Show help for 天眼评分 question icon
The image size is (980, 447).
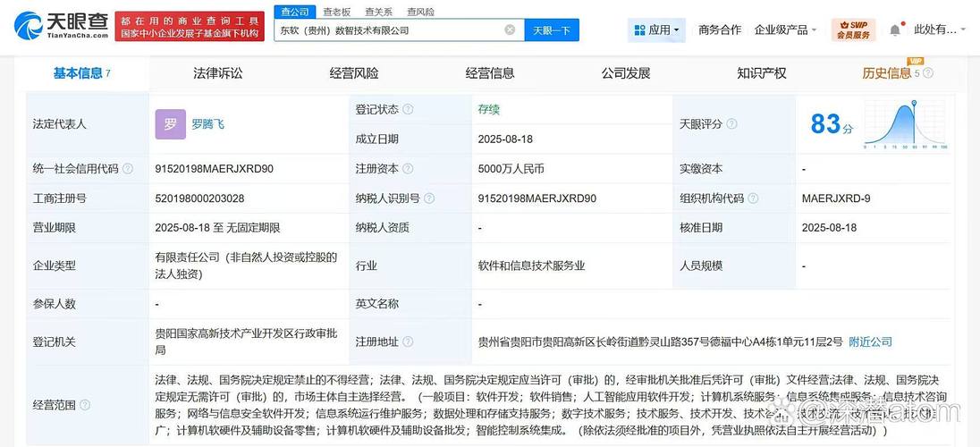pyautogui.click(x=732, y=123)
